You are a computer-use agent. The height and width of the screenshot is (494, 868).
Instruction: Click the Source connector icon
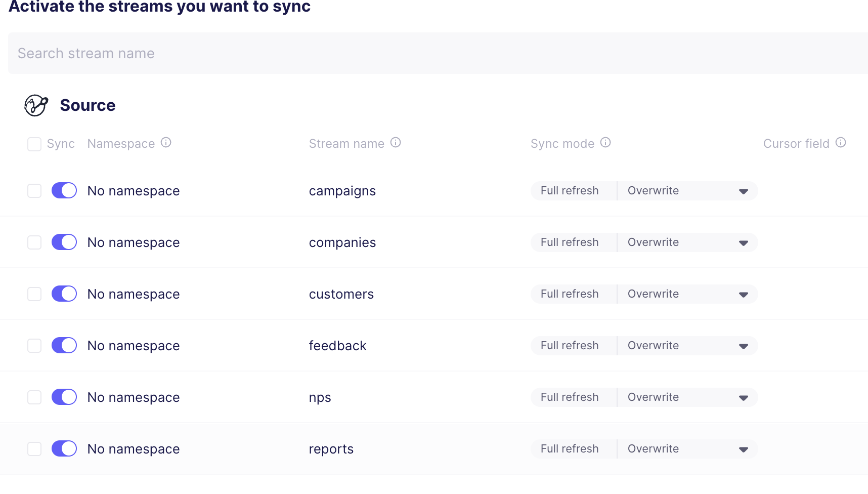[35, 106]
